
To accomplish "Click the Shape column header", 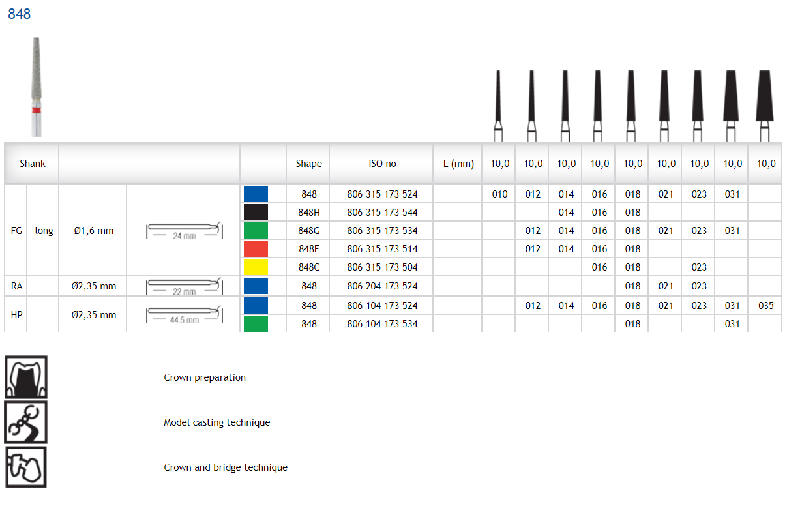I will coord(308,164).
